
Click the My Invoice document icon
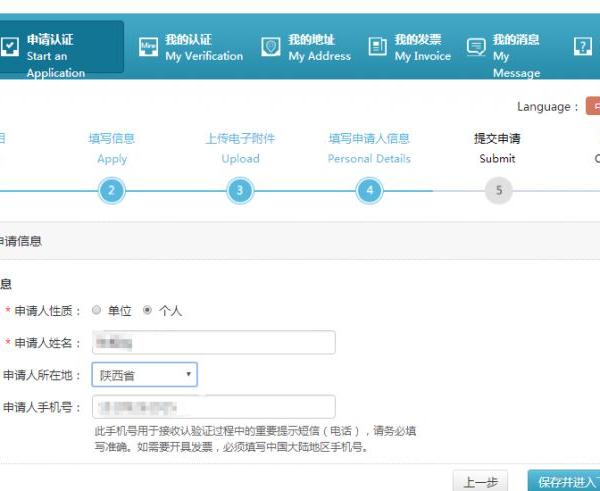click(377, 47)
